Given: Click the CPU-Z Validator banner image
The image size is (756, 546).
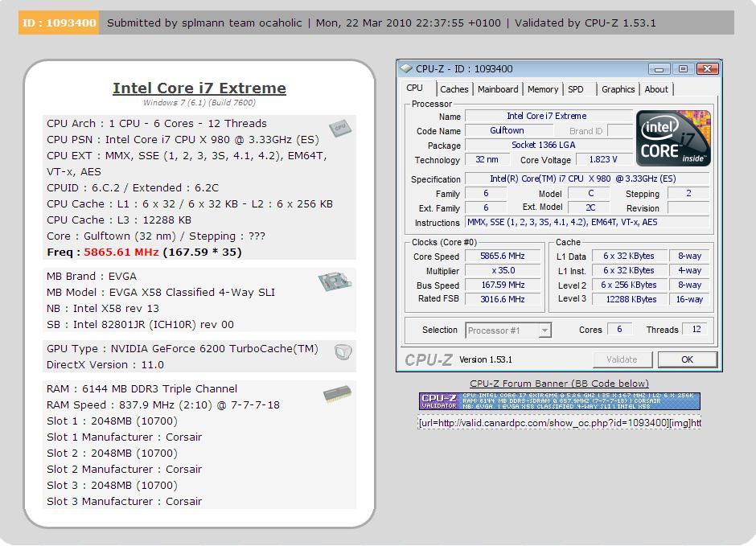Looking at the screenshot, I should 559,401.
